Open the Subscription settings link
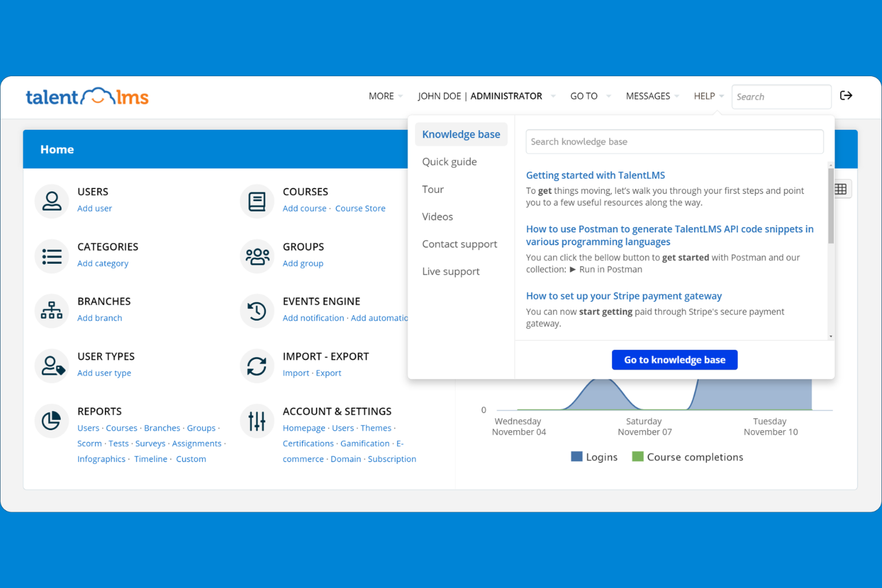The image size is (882, 588). tap(392, 459)
